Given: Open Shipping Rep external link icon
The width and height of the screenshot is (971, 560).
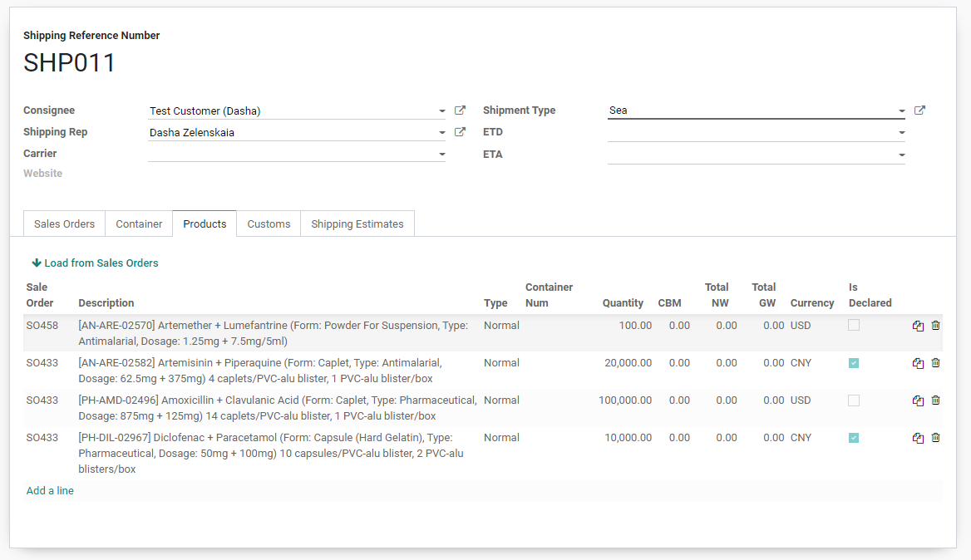Looking at the screenshot, I should point(460,132).
